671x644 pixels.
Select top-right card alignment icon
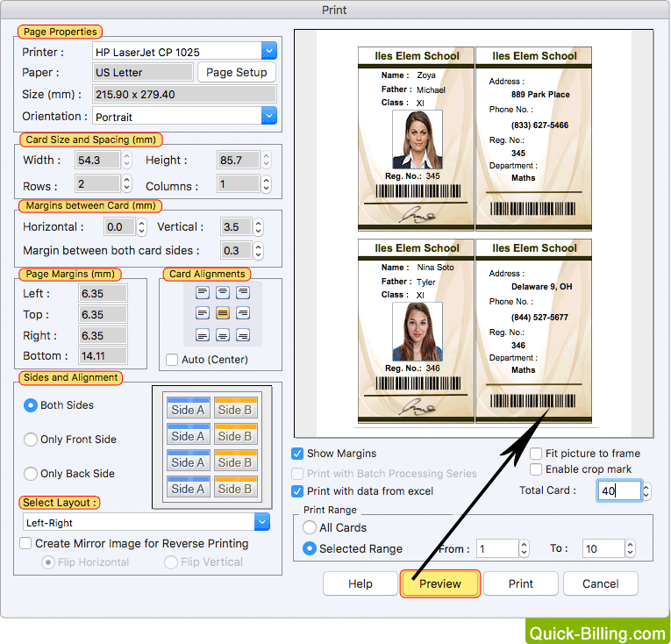point(243,292)
